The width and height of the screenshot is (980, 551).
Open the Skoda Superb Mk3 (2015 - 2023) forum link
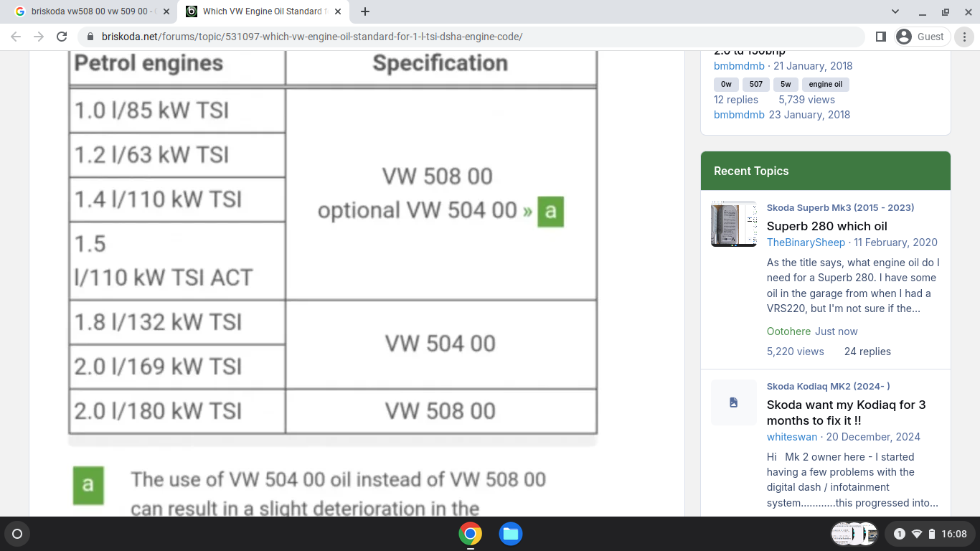tap(840, 208)
